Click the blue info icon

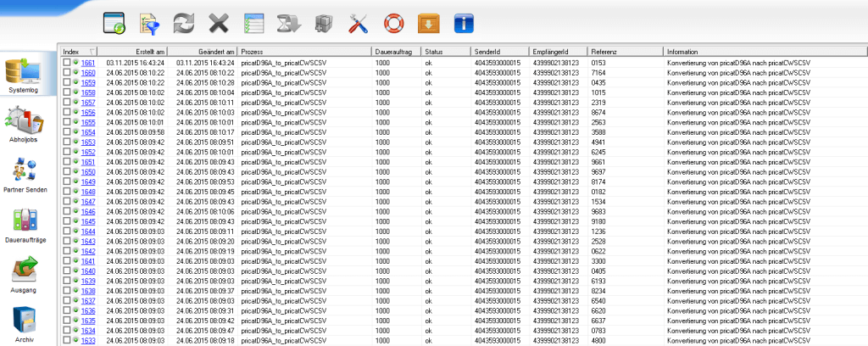(x=463, y=23)
